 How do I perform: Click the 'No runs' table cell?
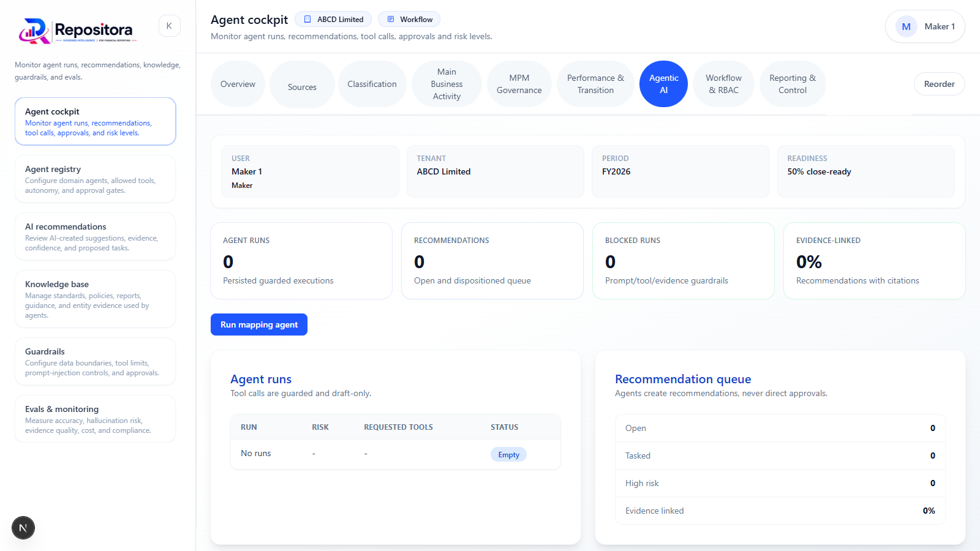[x=256, y=453]
